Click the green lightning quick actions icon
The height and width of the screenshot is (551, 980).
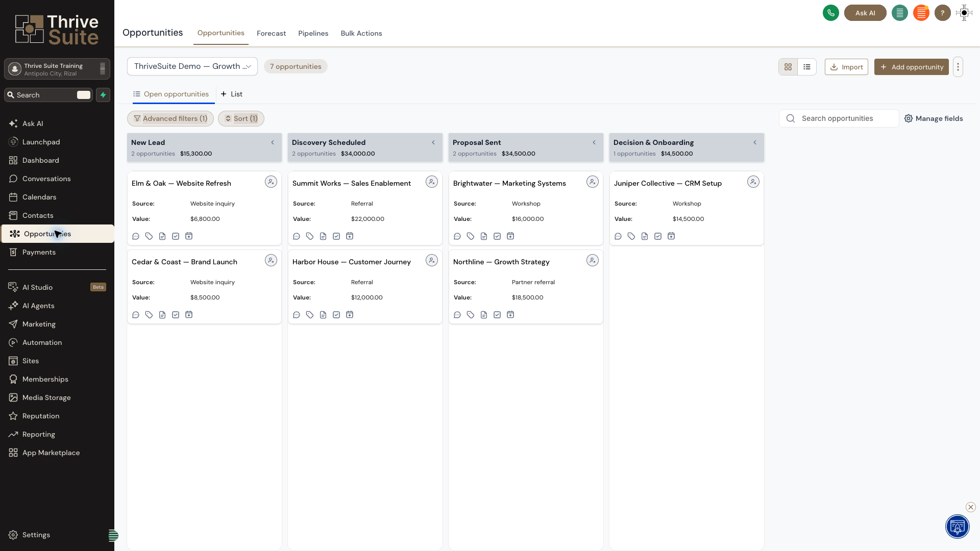(103, 95)
